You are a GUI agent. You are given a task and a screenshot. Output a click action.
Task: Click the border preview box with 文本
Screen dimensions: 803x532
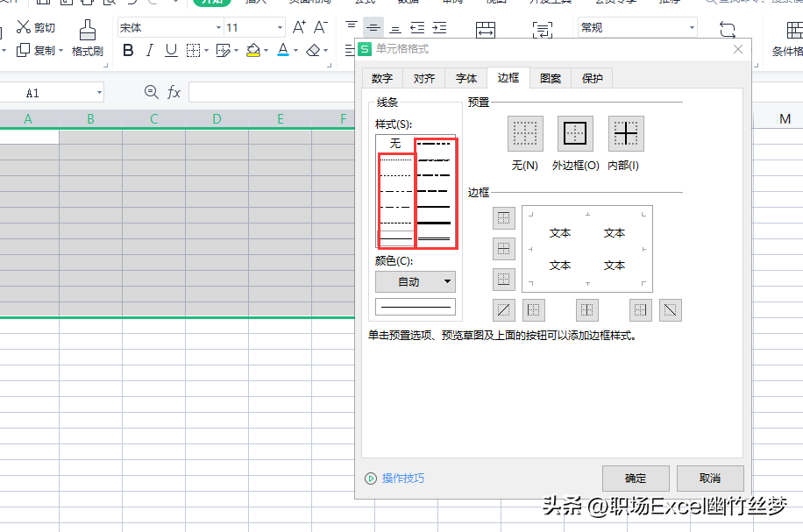tap(586, 248)
